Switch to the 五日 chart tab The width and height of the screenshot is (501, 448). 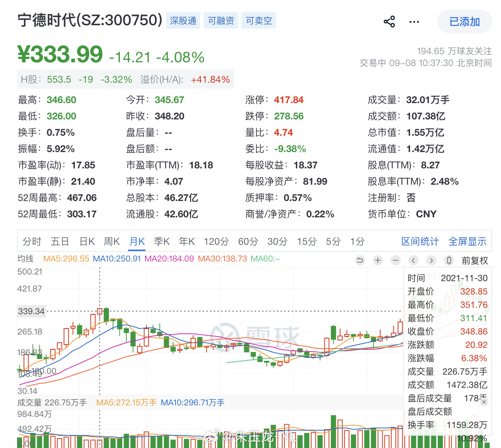tap(60, 241)
